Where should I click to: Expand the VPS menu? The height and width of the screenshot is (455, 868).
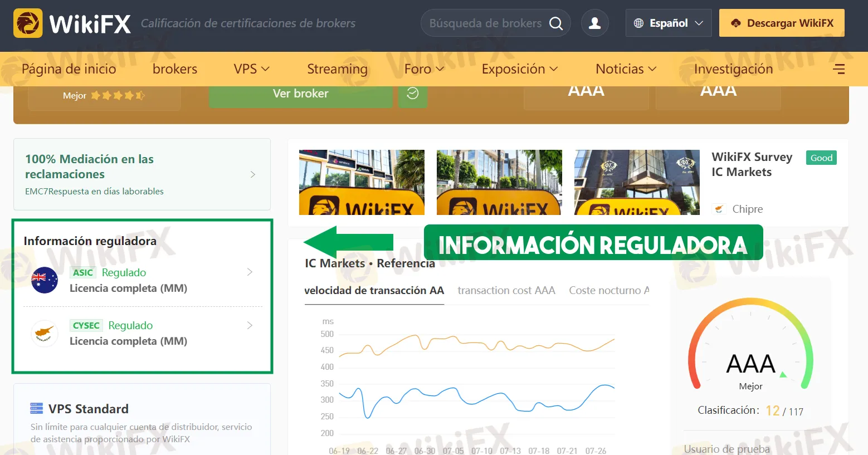251,69
